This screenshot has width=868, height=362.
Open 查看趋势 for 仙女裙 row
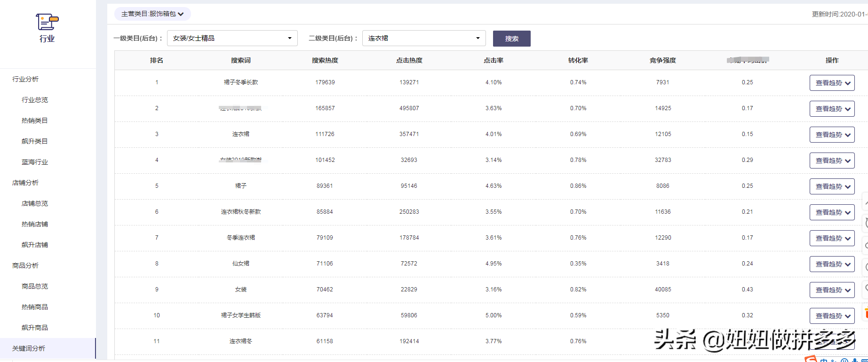(x=832, y=264)
